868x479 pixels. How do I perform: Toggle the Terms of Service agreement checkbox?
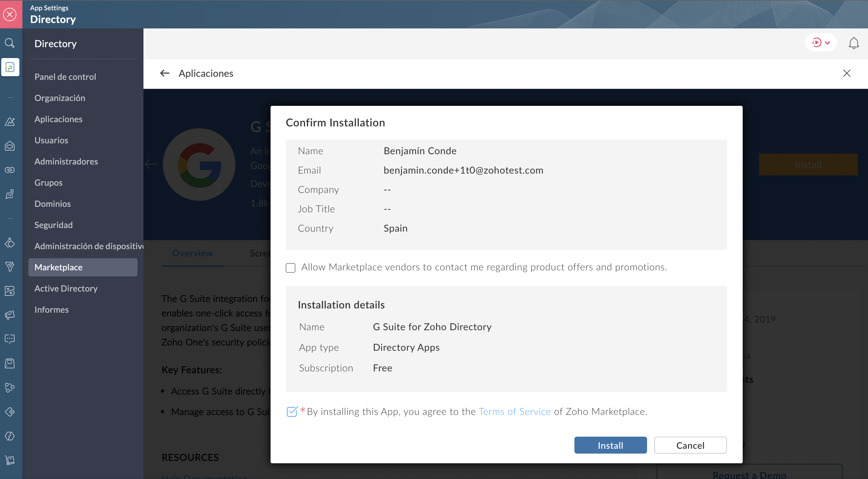click(x=292, y=411)
